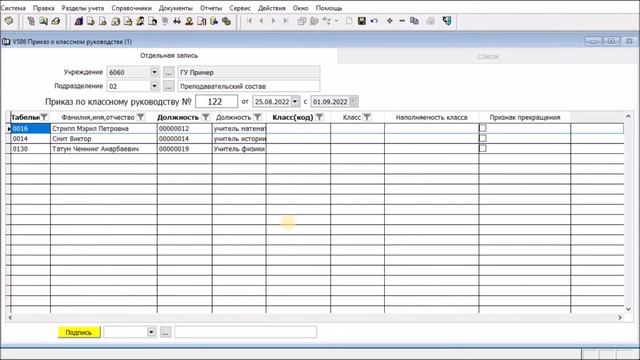Viewport: 640px width, 360px height.
Task: Filter the Фамилия,имя,отчество column
Action: coord(140,118)
